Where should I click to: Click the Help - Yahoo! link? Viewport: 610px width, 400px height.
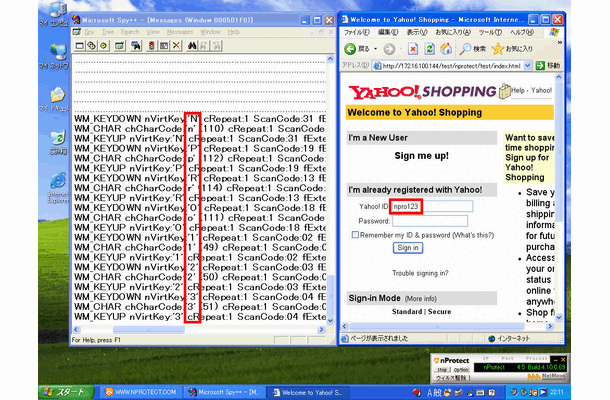click(531, 91)
